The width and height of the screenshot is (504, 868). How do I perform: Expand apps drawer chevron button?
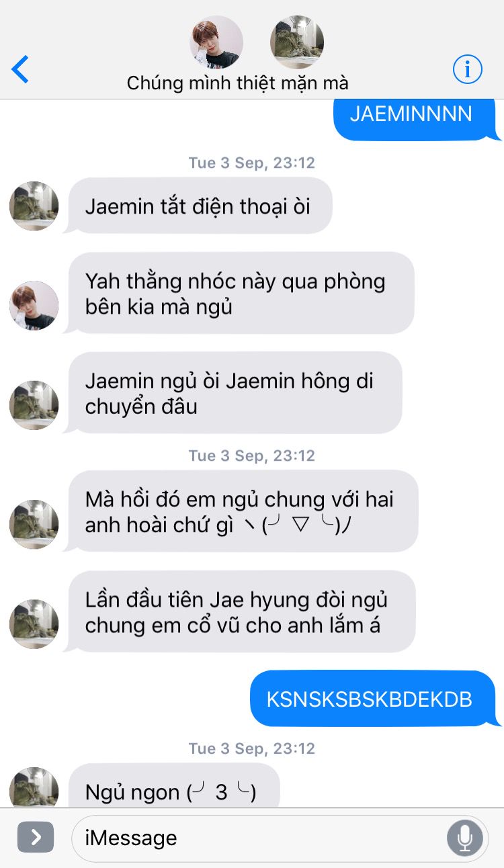click(36, 837)
